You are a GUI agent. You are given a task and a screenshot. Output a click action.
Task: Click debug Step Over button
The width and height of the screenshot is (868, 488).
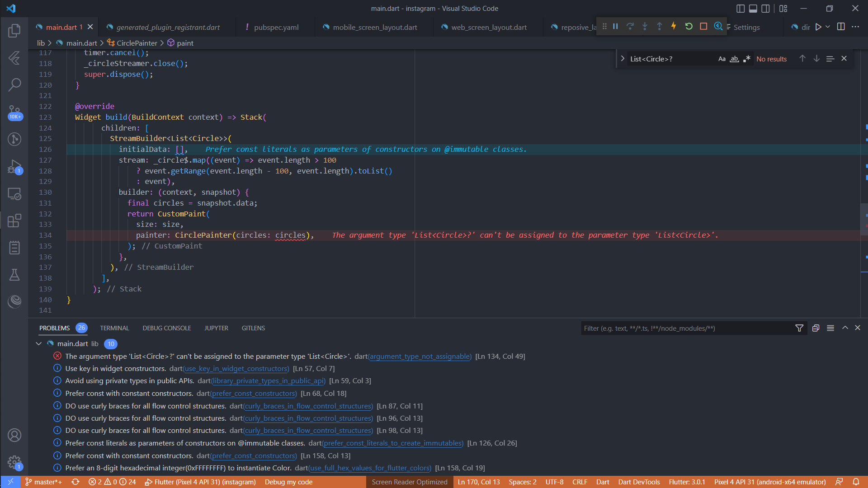[630, 27]
